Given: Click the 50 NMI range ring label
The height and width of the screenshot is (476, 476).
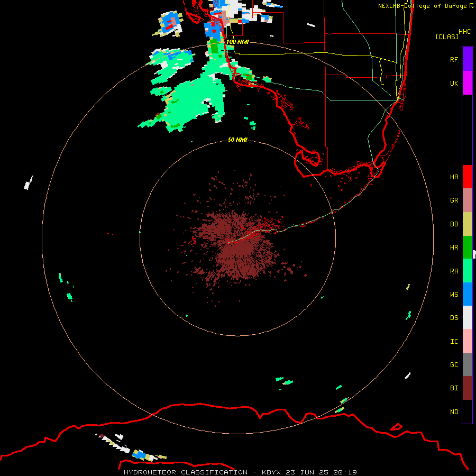Looking at the screenshot, I should (x=237, y=140).
